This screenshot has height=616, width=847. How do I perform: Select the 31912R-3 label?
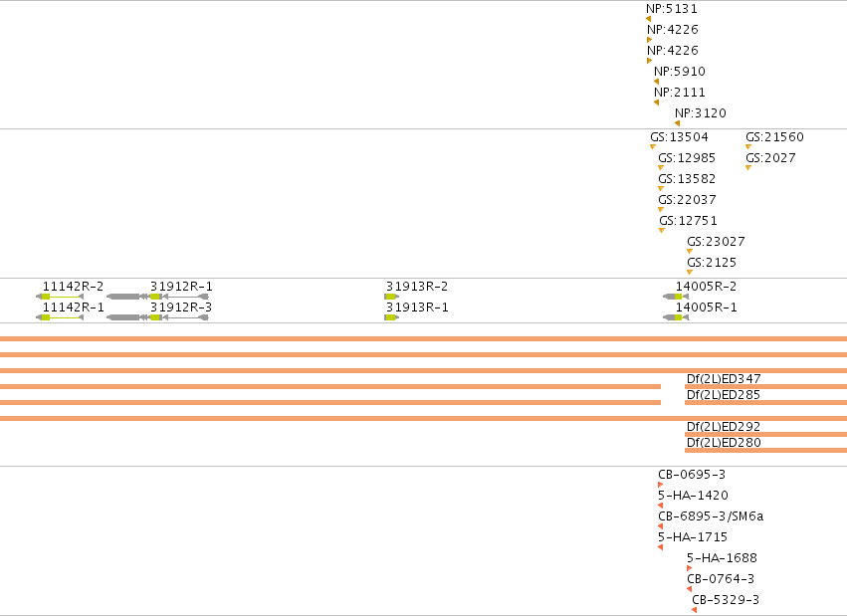(x=181, y=308)
